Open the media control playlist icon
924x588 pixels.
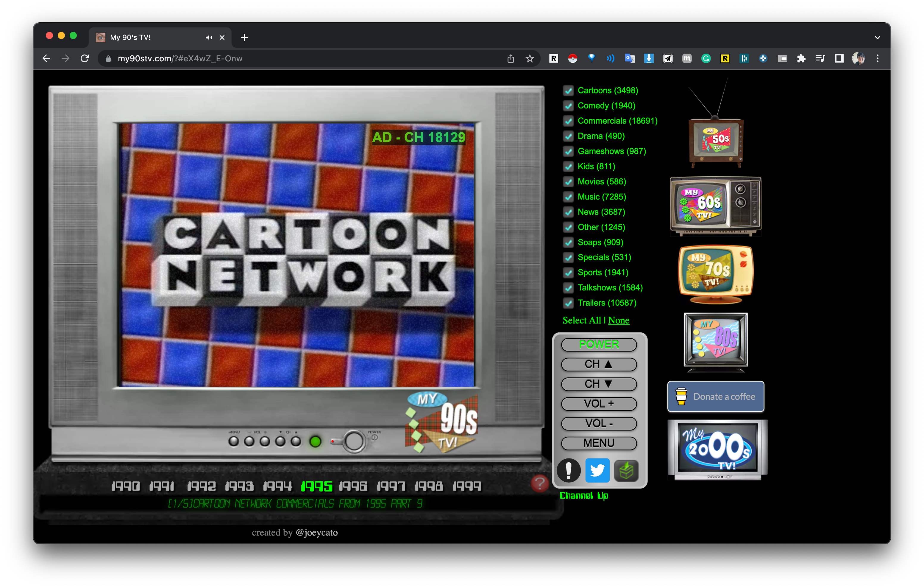(820, 58)
